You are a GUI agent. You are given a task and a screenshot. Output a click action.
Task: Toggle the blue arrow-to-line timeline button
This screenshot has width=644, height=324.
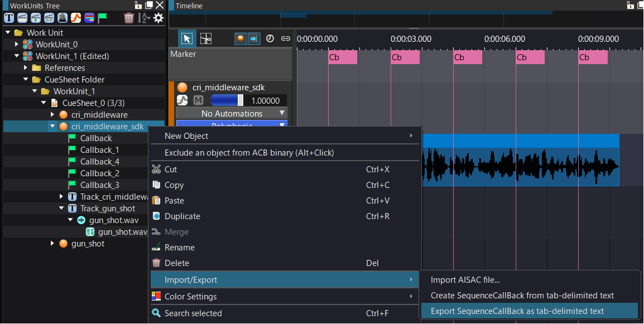point(254,38)
